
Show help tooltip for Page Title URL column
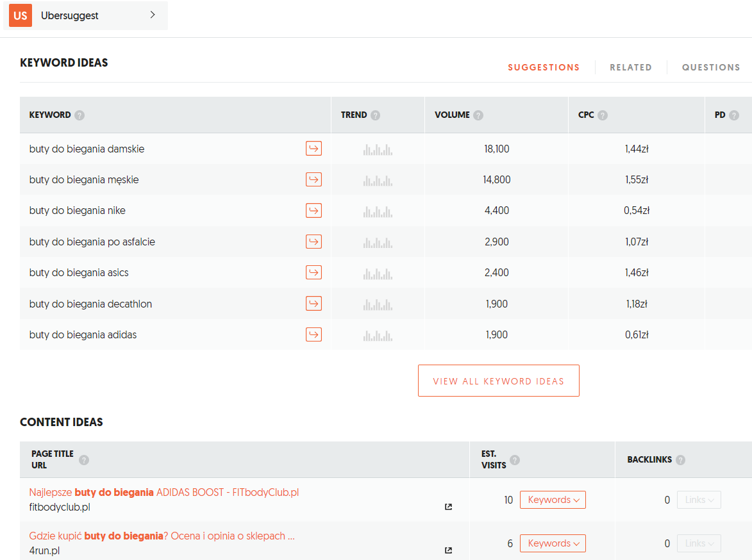(84, 460)
